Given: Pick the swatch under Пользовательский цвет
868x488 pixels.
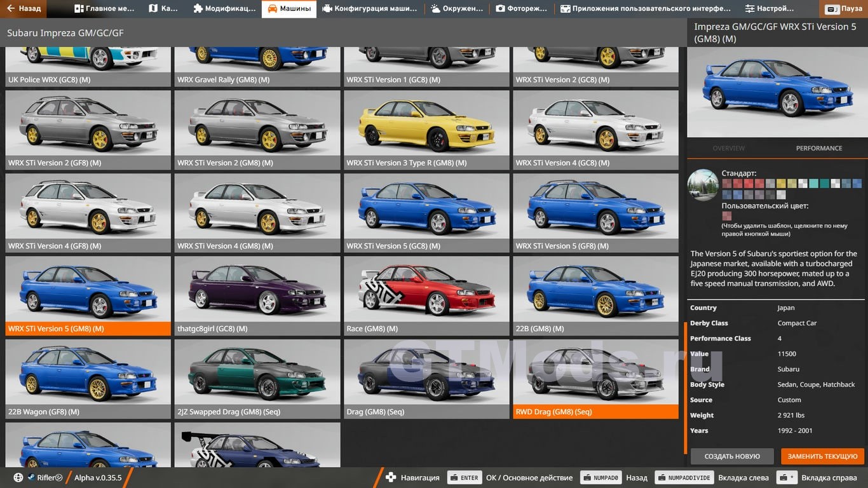Looking at the screenshot, I should pyautogui.click(x=726, y=216).
